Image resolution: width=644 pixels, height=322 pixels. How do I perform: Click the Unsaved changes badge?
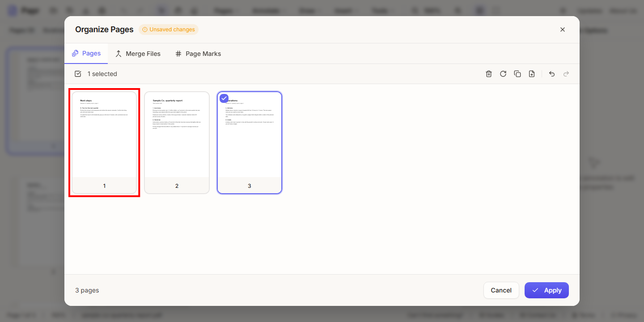(169, 30)
